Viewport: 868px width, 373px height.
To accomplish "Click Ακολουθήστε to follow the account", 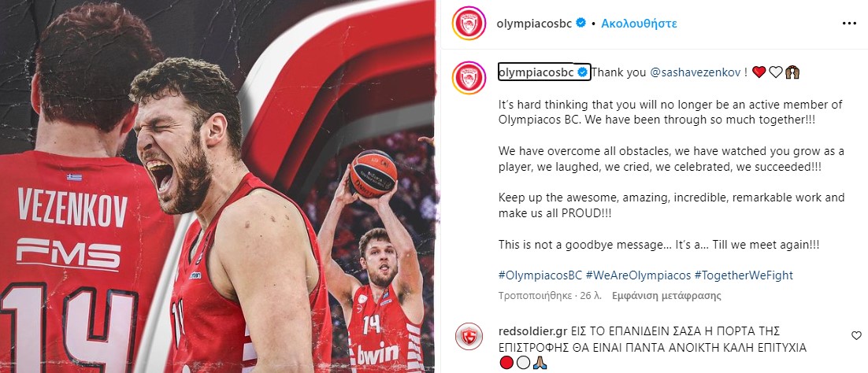I will 639,24.
